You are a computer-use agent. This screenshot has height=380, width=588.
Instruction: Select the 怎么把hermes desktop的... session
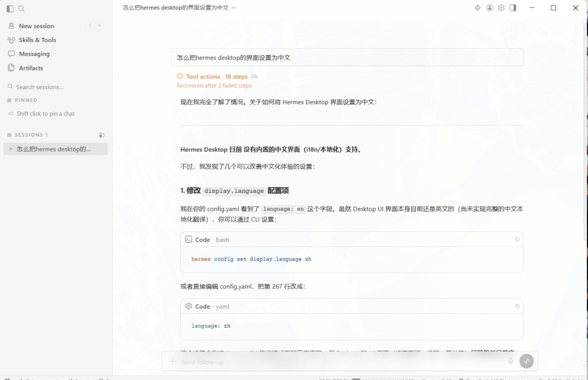coord(56,149)
